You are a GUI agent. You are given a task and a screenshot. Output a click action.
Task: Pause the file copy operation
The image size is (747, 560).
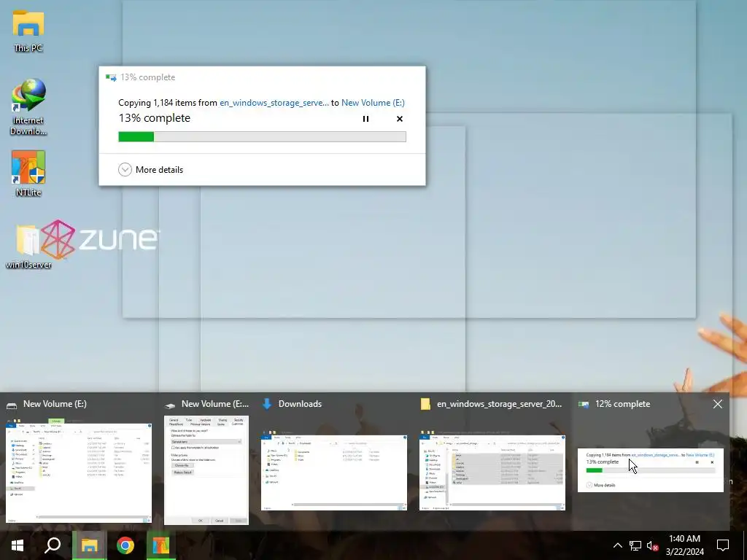pos(365,119)
